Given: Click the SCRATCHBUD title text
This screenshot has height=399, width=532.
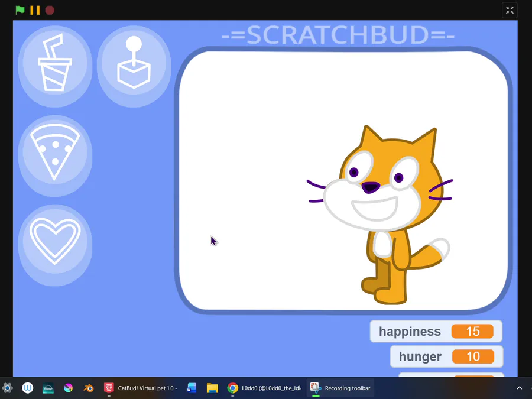Looking at the screenshot, I should [338, 35].
